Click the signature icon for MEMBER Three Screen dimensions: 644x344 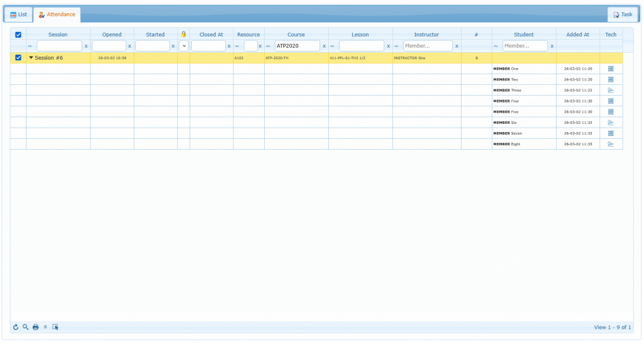coord(610,90)
